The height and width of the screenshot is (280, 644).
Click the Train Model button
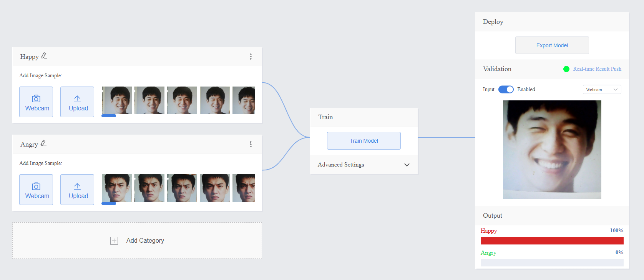coord(363,141)
